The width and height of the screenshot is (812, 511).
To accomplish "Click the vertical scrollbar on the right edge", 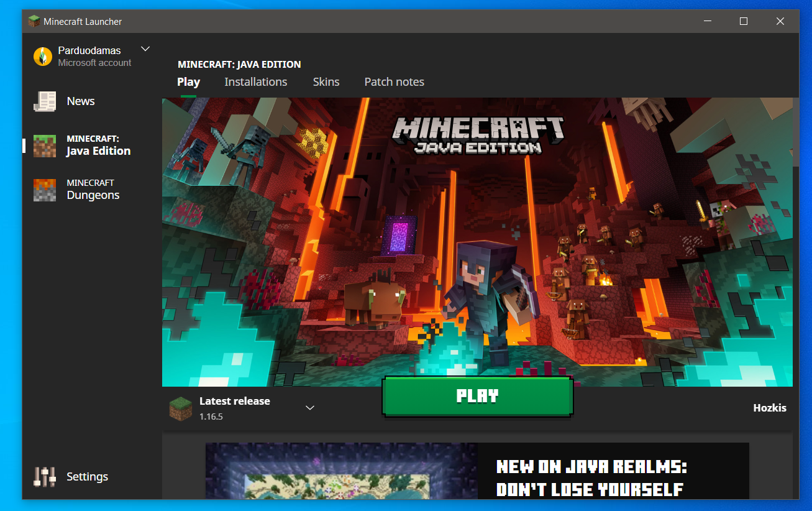I will coord(796,132).
